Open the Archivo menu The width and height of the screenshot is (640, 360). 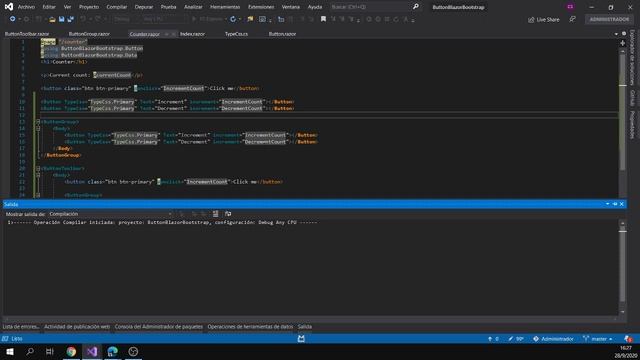click(26, 7)
